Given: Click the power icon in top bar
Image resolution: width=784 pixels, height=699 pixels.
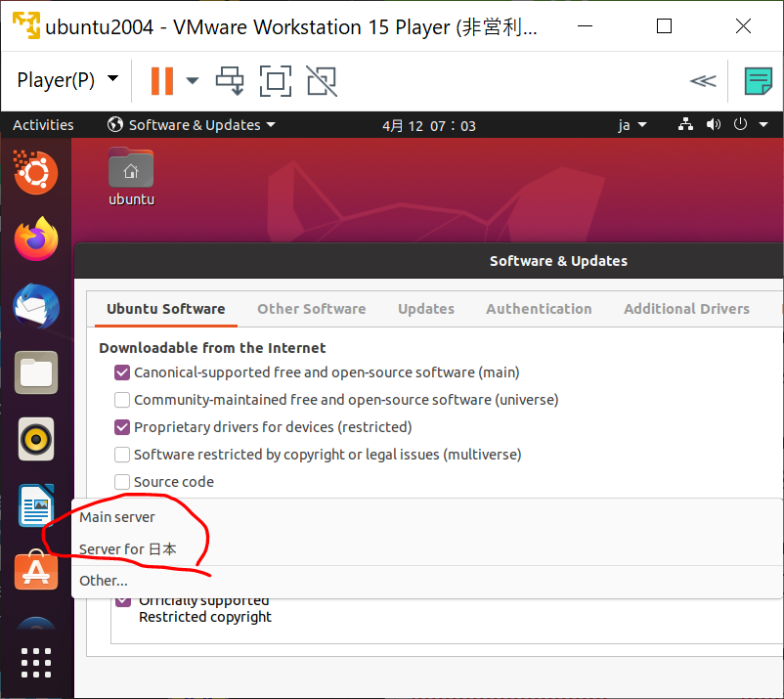Looking at the screenshot, I should point(741,124).
